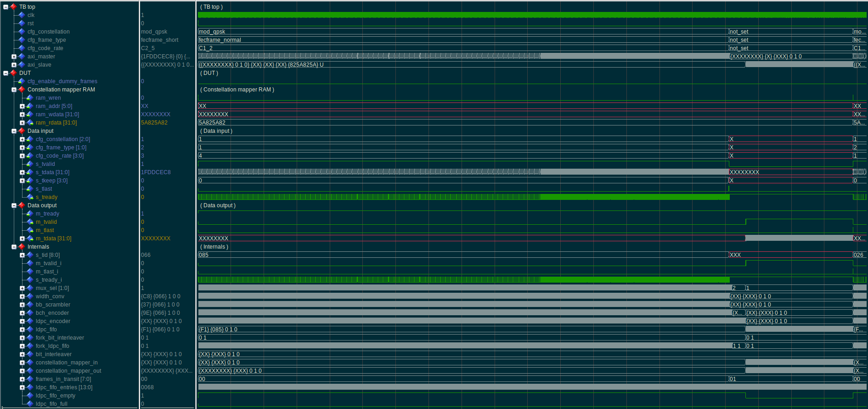Screen dimensions: 868x409
Task: Click the s_tlast signal icon
Action: click(x=30, y=189)
